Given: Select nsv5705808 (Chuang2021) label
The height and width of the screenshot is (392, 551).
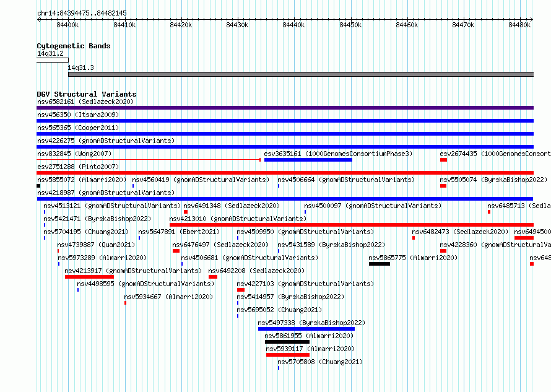Looking at the screenshot, I should click(320, 362).
